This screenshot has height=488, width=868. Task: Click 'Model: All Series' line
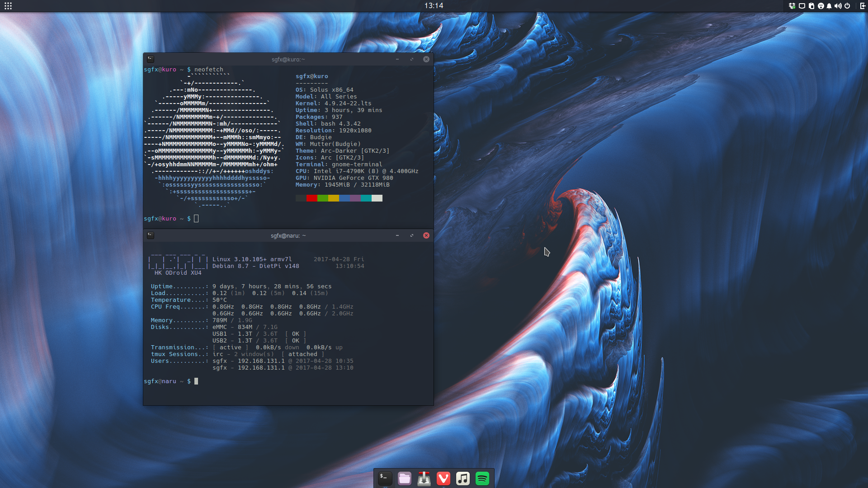click(x=326, y=96)
